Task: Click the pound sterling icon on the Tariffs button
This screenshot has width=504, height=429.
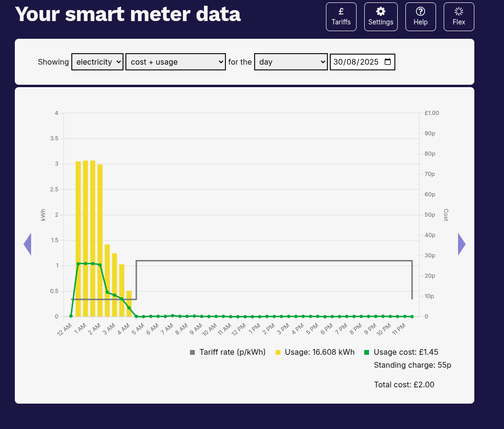Action: [341, 11]
